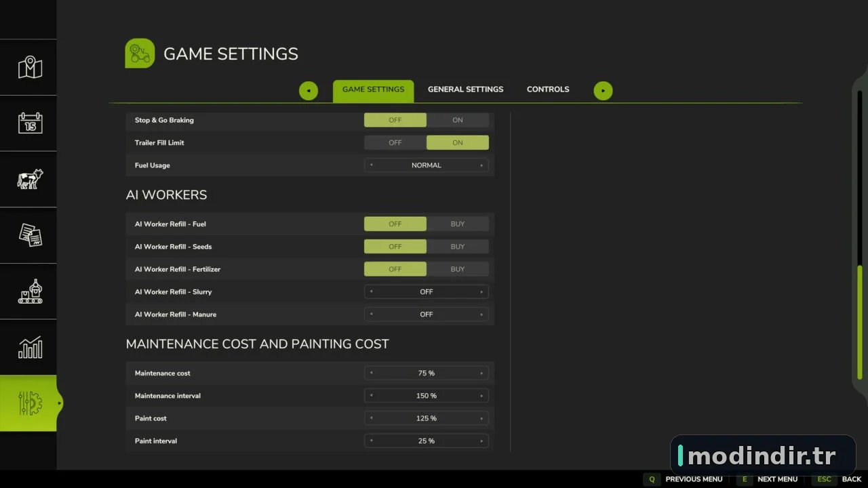This screenshot has height=488, width=868.
Task: Set Stop & Go Braking to OFF
Action: click(395, 120)
